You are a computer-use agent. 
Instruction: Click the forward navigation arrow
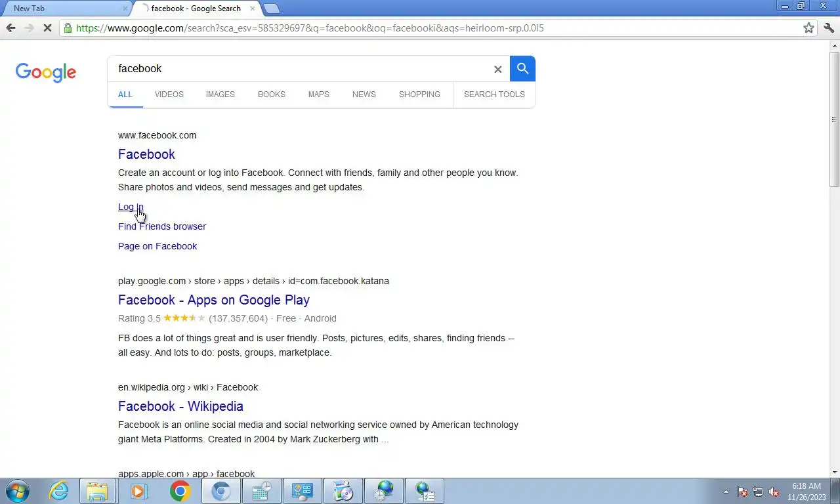29,28
